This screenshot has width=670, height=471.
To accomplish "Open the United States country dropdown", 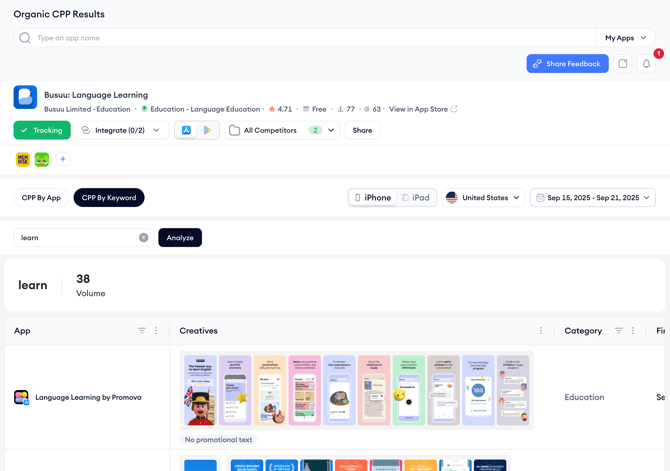I will pos(483,198).
